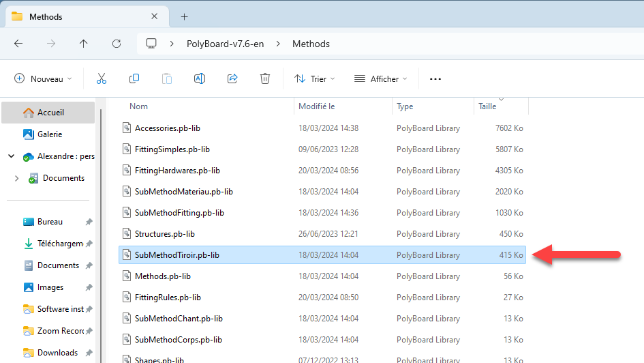This screenshot has width=644, height=363.
Task: Click the sort arrow above Taille column
Action: tap(501, 100)
